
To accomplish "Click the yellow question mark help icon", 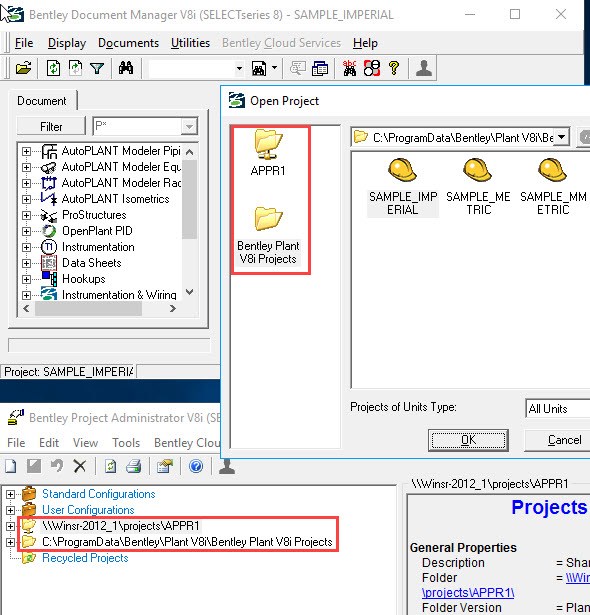I will (x=394, y=68).
